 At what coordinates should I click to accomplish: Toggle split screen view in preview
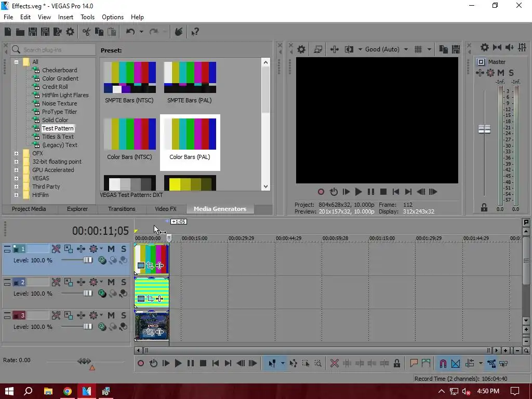coord(349,49)
